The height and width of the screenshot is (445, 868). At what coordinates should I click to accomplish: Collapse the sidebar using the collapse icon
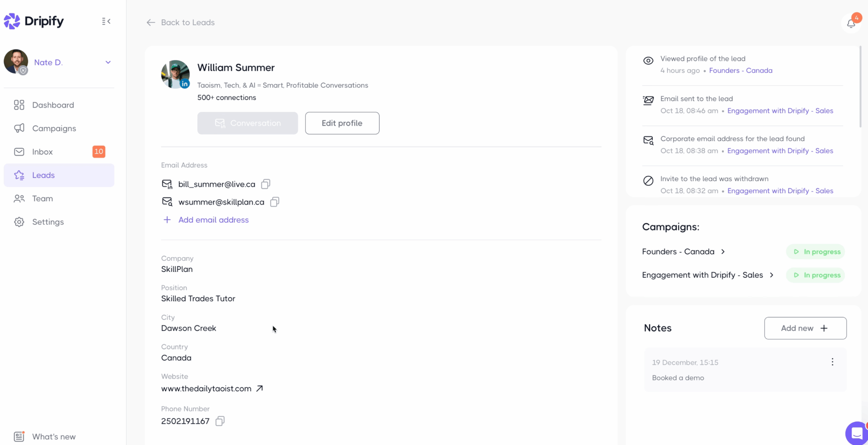click(106, 21)
